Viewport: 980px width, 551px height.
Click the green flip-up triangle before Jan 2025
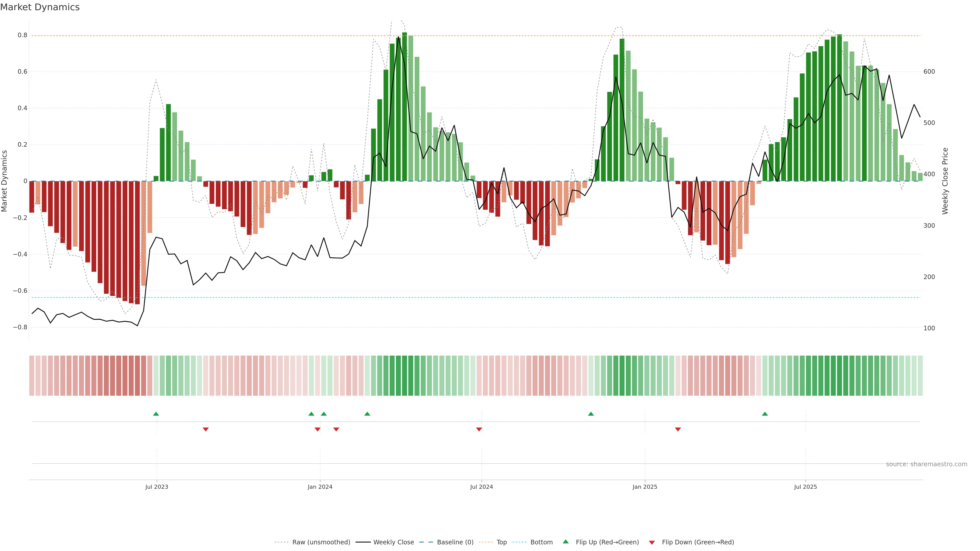click(x=591, y=414)
